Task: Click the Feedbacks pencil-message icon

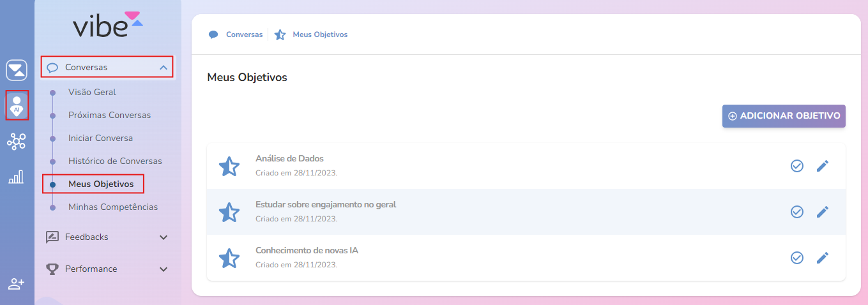Action: coord(52,237)
